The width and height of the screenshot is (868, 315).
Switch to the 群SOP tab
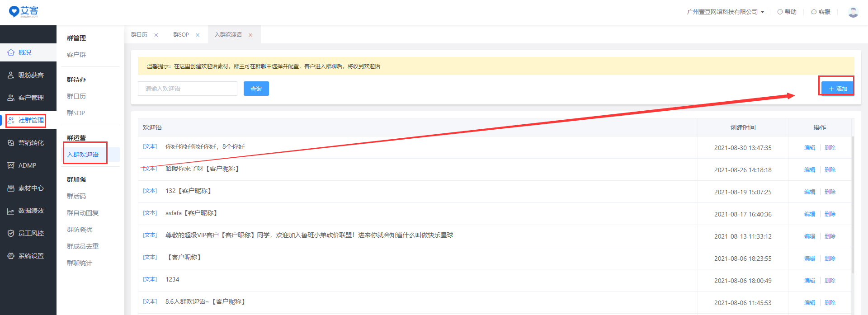point(181,35)
